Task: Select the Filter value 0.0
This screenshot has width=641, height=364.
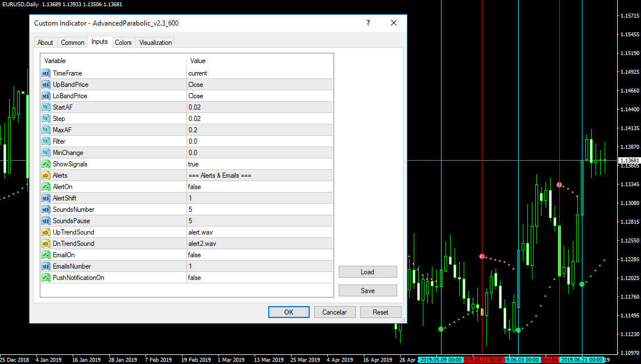Action: pyautogui.click(x=260, y=141)
